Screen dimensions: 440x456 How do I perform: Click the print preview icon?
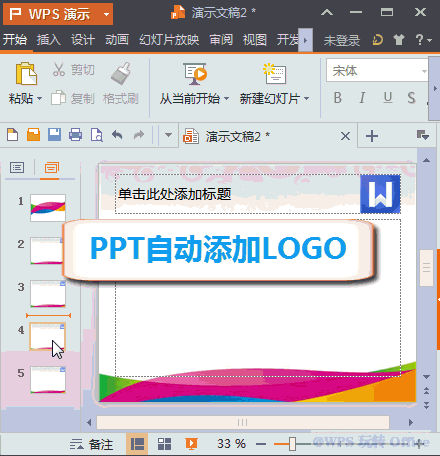97,135
